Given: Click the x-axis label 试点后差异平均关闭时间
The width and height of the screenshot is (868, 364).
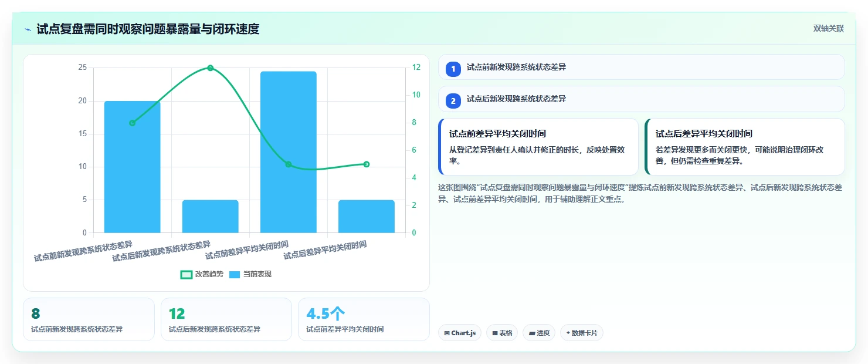Looking at the screenshot, I should pyautogui.click(x=325, y=250).
